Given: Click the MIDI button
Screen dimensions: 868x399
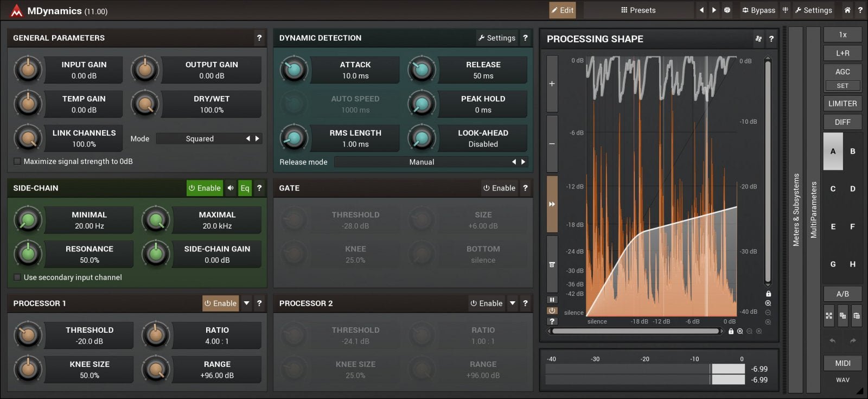Looking at the screenshot, I should pos(843,363).
